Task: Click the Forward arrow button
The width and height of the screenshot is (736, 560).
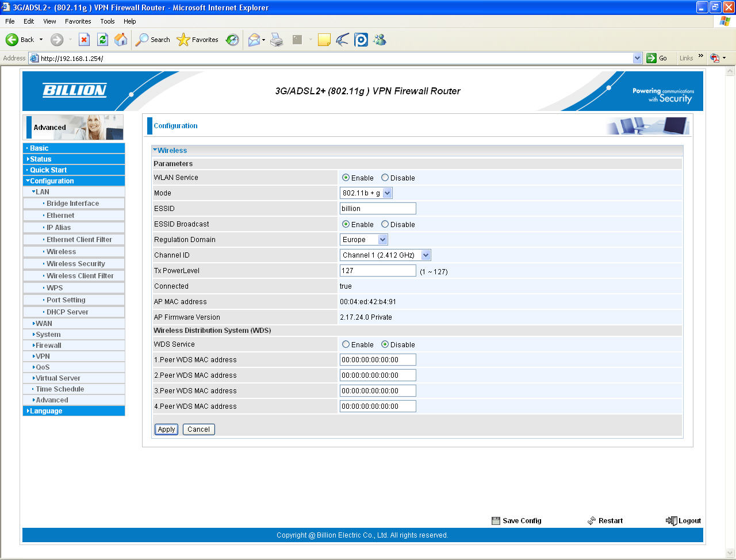Action: pos(56,40)
